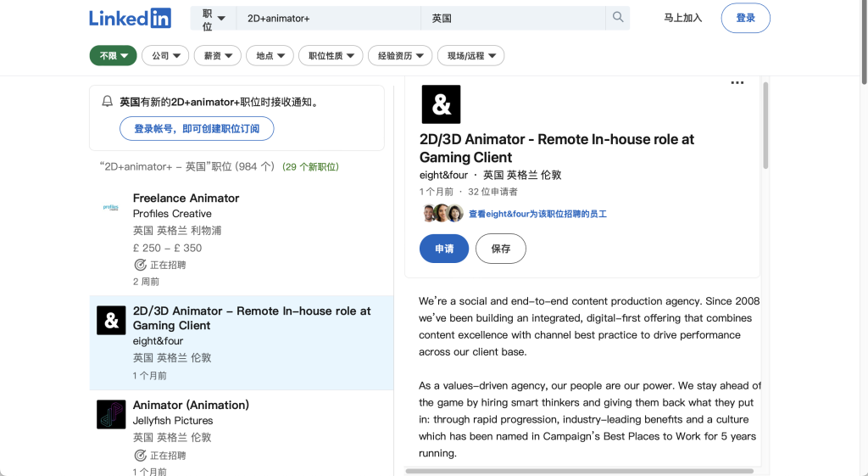The height and width of the screenshot is (476, 868).
Task: Open the three-dot more options menu
Action: 737,82
